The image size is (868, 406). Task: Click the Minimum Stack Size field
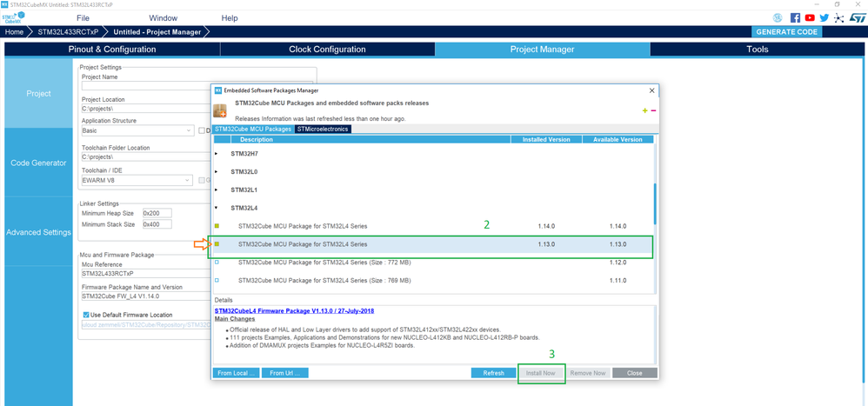pos(157,224)
